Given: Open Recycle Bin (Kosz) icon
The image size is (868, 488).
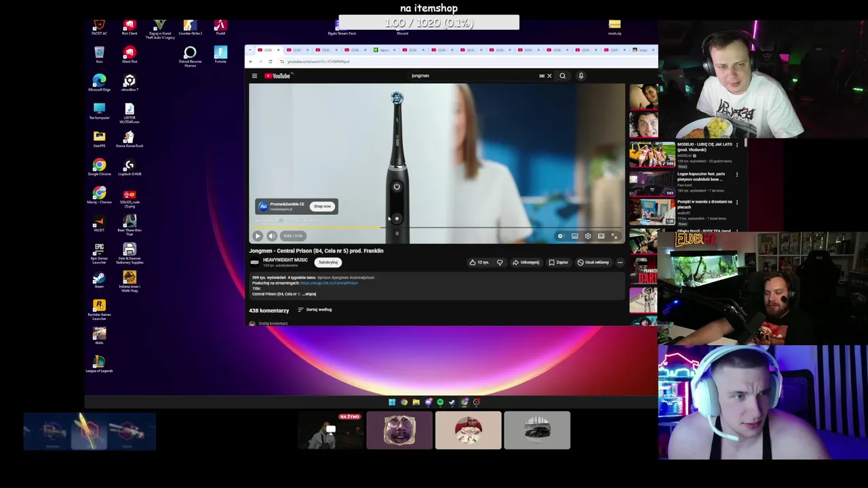Looking at the screenshot, I should pos(99,55).
